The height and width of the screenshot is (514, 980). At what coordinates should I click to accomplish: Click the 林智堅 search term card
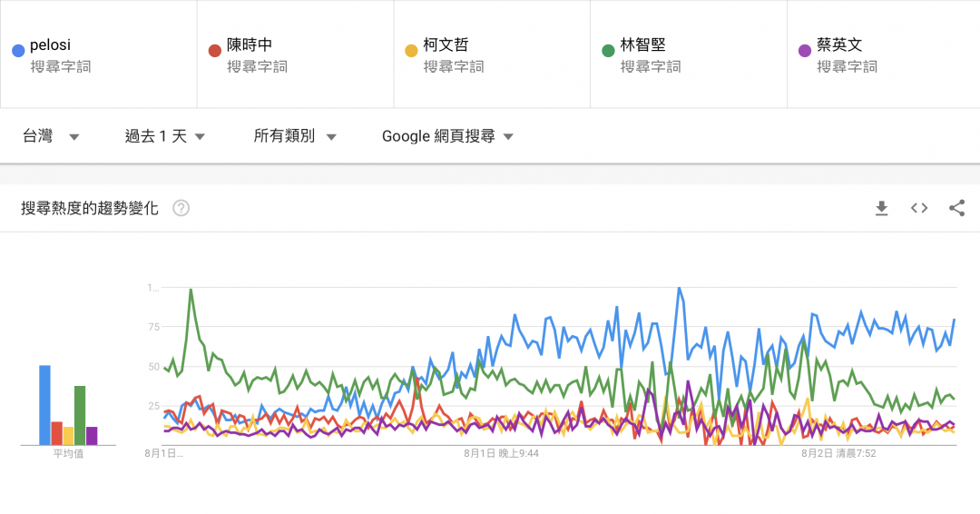pos(689,54)
